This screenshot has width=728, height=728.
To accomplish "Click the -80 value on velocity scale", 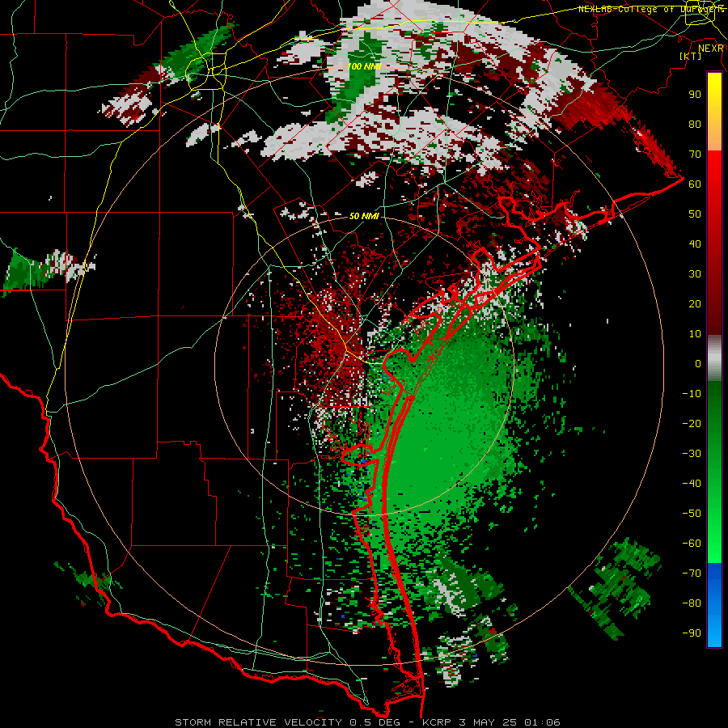I will click(692, 603).
